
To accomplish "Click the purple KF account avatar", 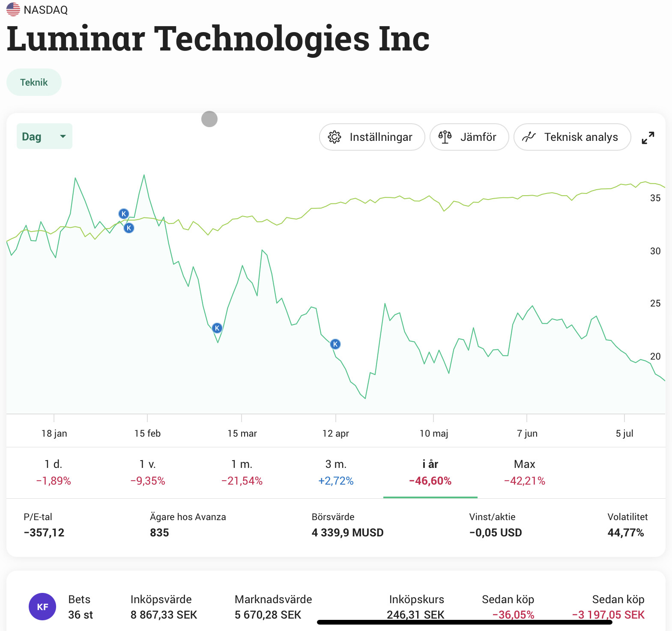I will pyautogui.click(x=42, y=607).
